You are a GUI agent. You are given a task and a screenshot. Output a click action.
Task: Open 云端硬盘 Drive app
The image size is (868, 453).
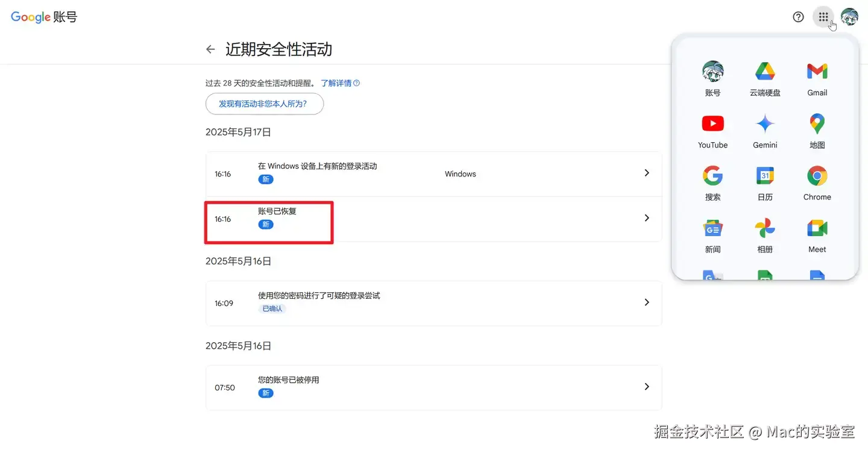[x=765, y=79]
